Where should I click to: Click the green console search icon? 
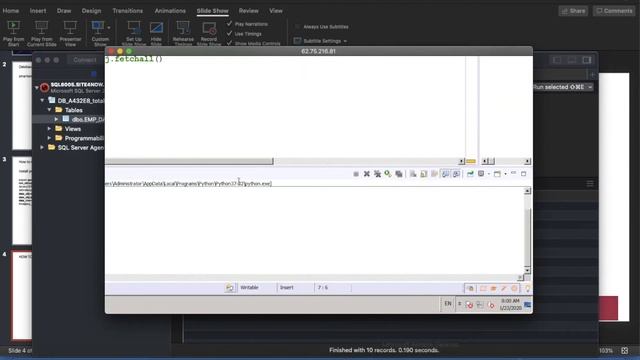[x=388, y=174]
